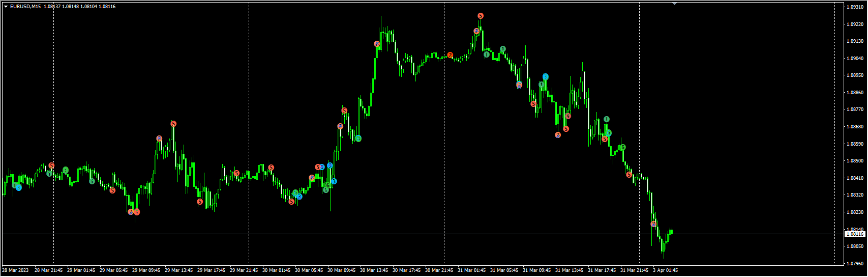Click the 30 Mar 09:45 time label
Viewport: 868px width, 277px height.
pyautogui.click(x=342, y=270)
